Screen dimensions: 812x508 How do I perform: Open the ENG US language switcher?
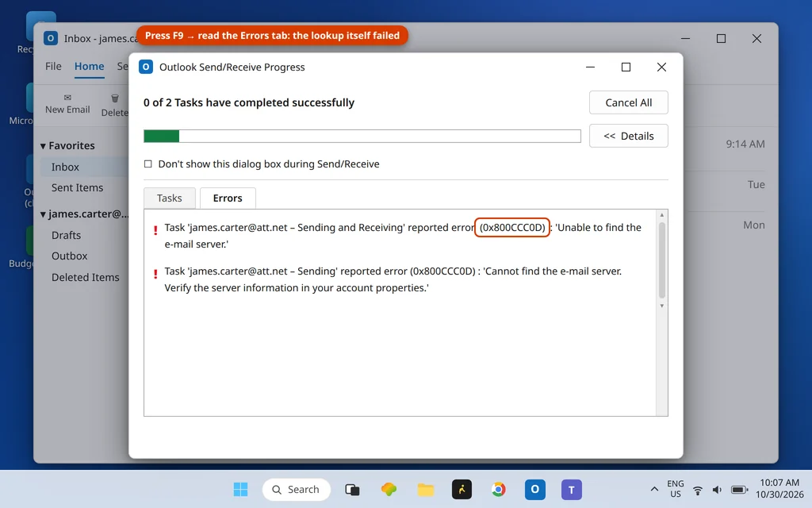click(x=676, y=489)
